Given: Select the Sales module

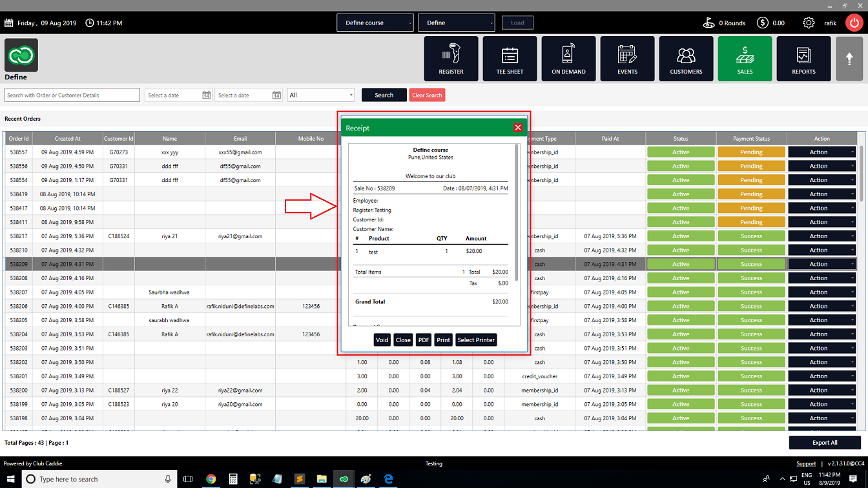Looking at the screenshot, I should pyautogui.click(x=745, y=59).
